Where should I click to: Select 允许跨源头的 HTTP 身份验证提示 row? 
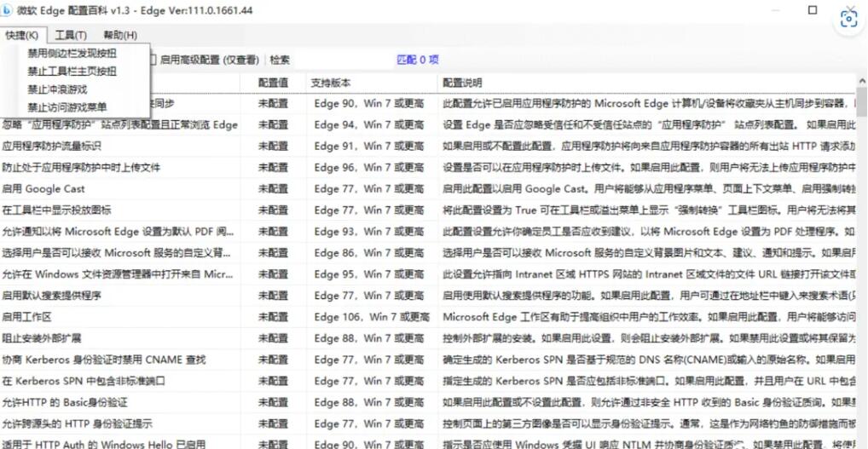429,424
